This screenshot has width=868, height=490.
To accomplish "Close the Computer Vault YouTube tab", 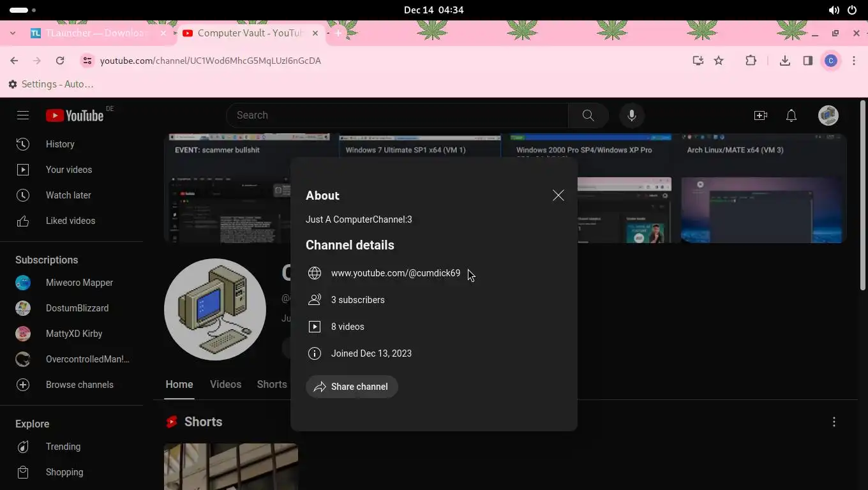I will pyautogui.click(x=315, y=33).
